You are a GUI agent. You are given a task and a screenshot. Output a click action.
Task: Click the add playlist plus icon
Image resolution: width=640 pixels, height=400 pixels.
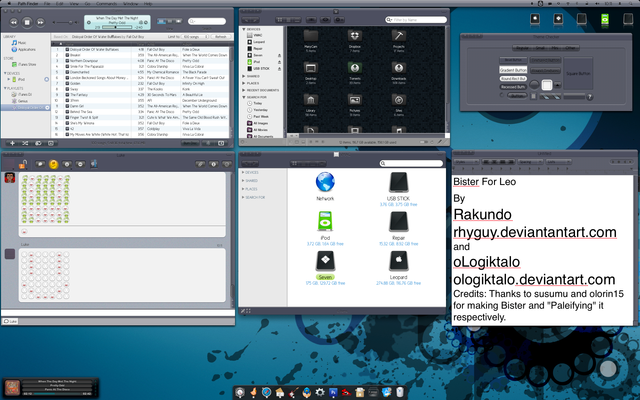12,143
